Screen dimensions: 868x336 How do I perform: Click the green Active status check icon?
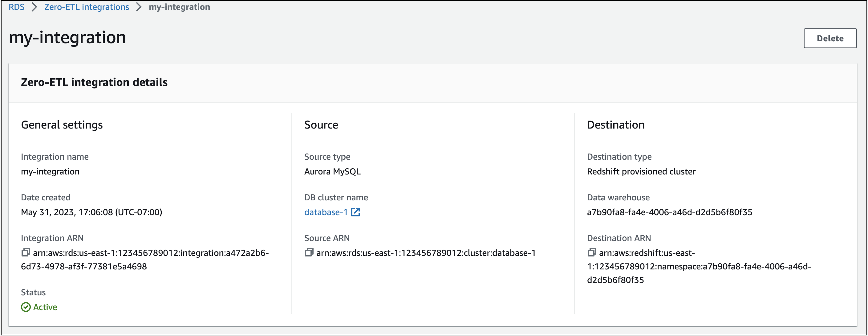tap(26, 307)
